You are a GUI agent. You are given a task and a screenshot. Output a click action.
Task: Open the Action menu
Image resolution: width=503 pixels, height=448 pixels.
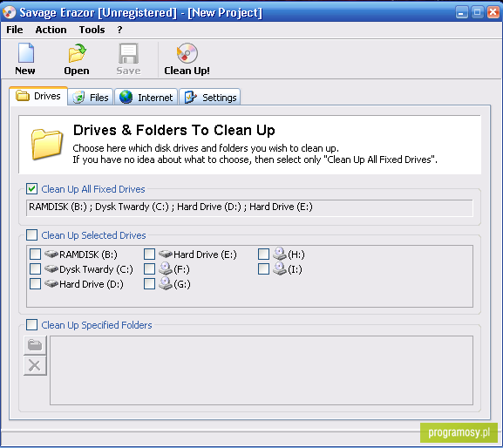coord(51,30)
